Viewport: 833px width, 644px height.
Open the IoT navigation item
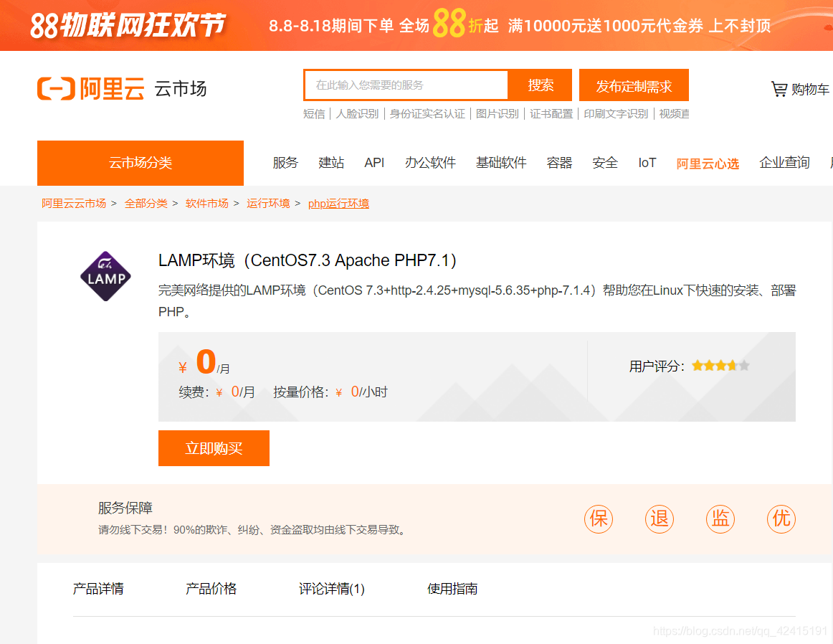(x=647, y=163)
